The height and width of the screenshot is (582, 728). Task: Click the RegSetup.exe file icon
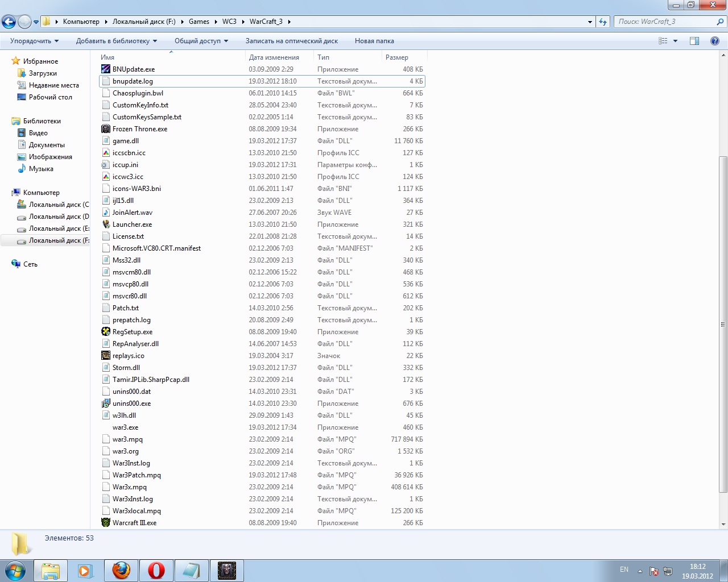click(106, 332)
